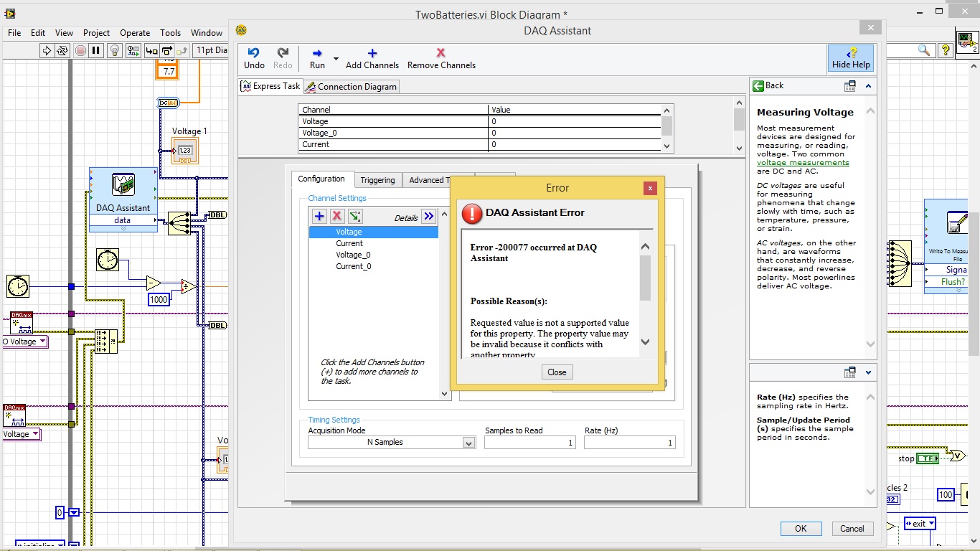Click the red X remove channel icon
Screen dimensions: 980x551
click(337, 216)
